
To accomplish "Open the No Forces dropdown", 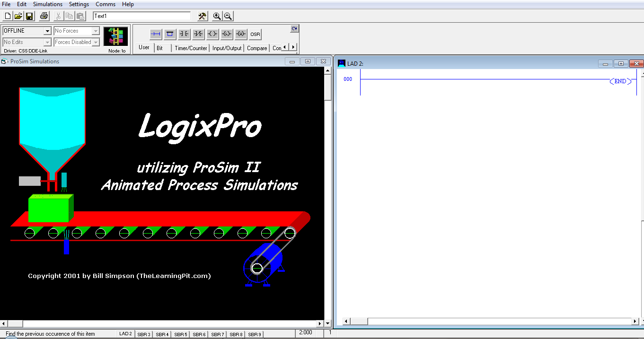I will pyautogui.click(x=96, y=30).
